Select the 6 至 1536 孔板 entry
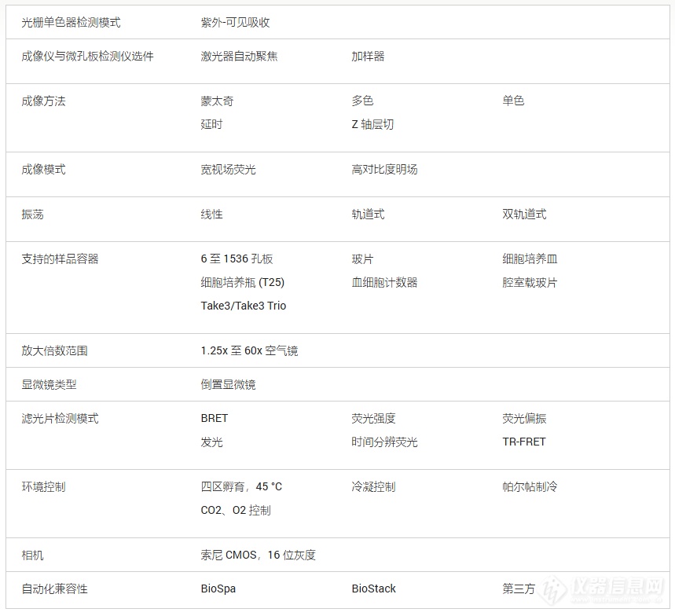Image resolution: width=675 pixels, height=616 pixels. pyautogui.click(x=237, y=259)
